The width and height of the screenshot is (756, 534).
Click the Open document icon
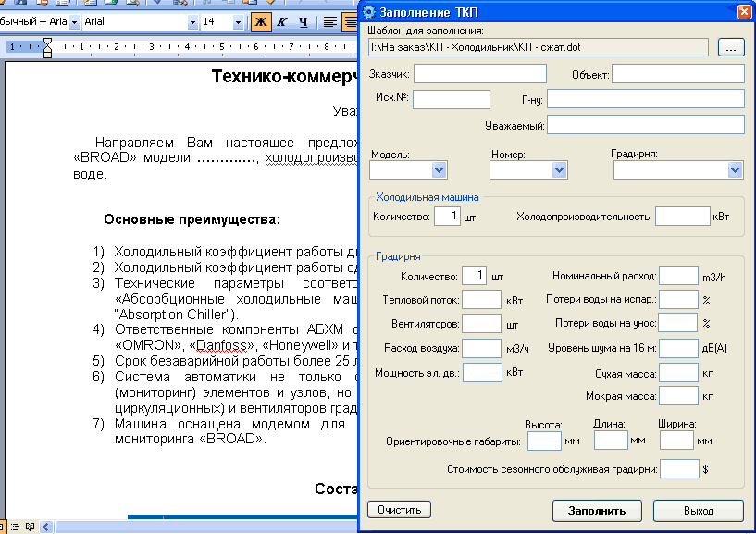[3, 4]
